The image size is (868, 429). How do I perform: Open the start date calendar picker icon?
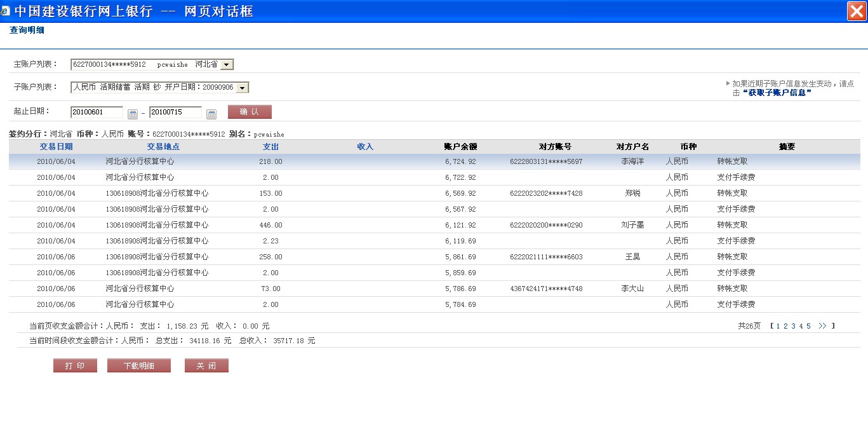[x=133, y=114]
